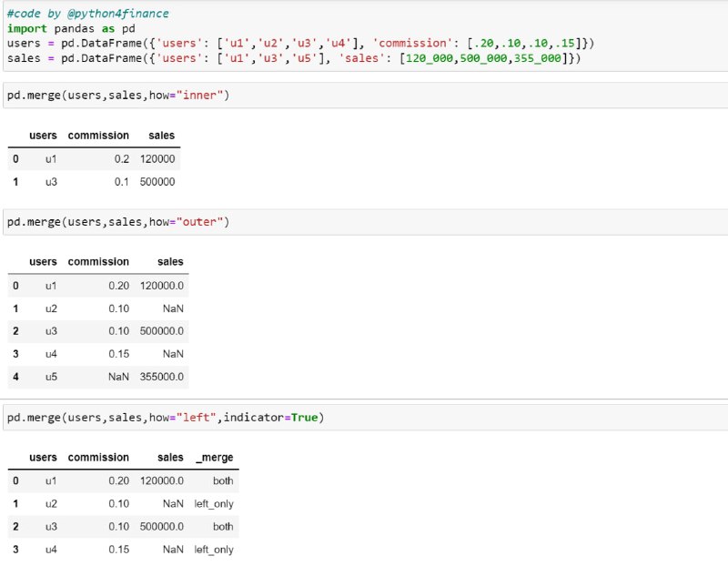Place cursor on sales DataFrame definition line
This screenshot has width=728, height=566.
tap(294, 58)
